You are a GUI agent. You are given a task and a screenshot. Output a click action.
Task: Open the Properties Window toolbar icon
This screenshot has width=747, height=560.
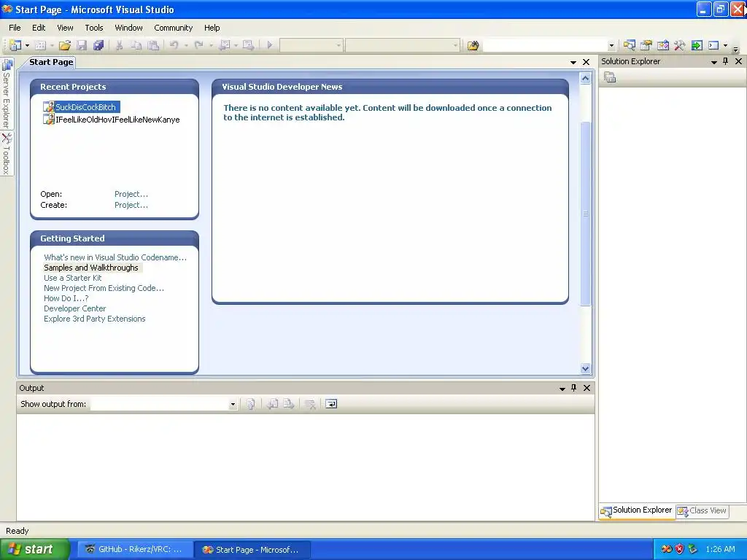pyautogui.click(x=646, y=45)
